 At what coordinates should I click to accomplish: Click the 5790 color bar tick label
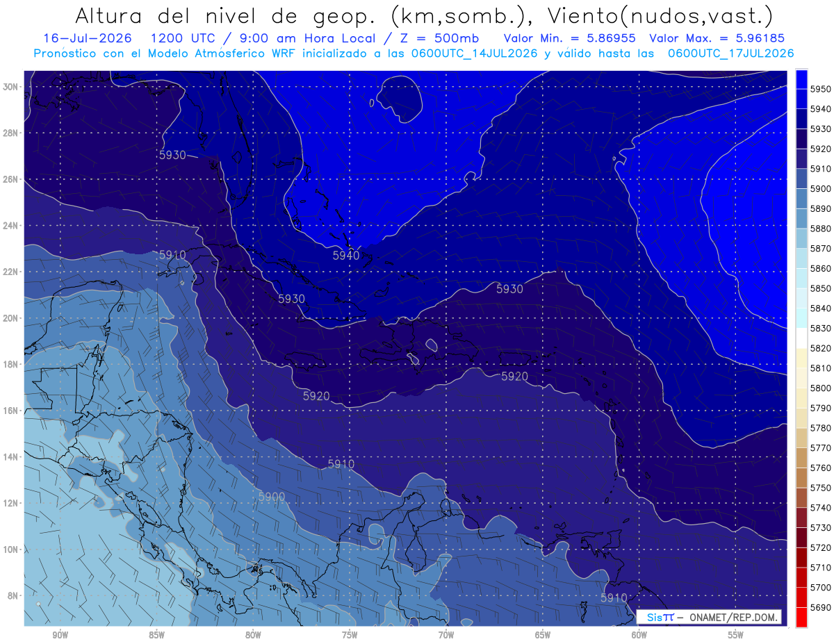pos(821,408)
